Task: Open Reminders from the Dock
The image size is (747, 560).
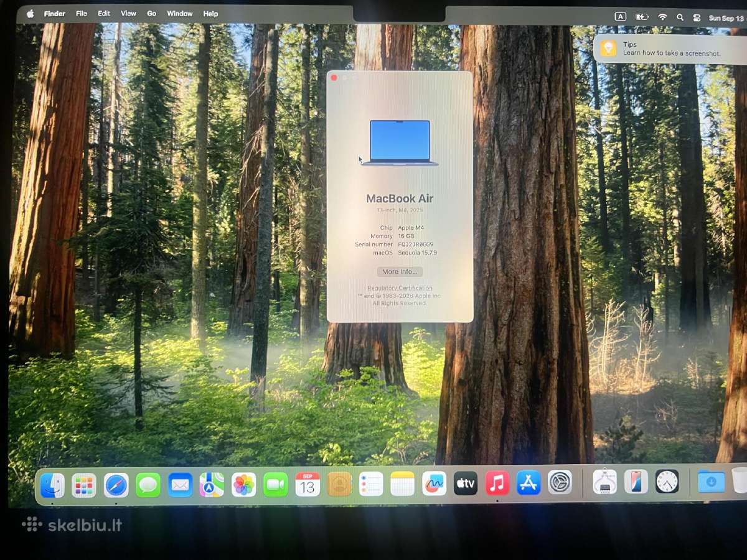Action: coord(371,483)
